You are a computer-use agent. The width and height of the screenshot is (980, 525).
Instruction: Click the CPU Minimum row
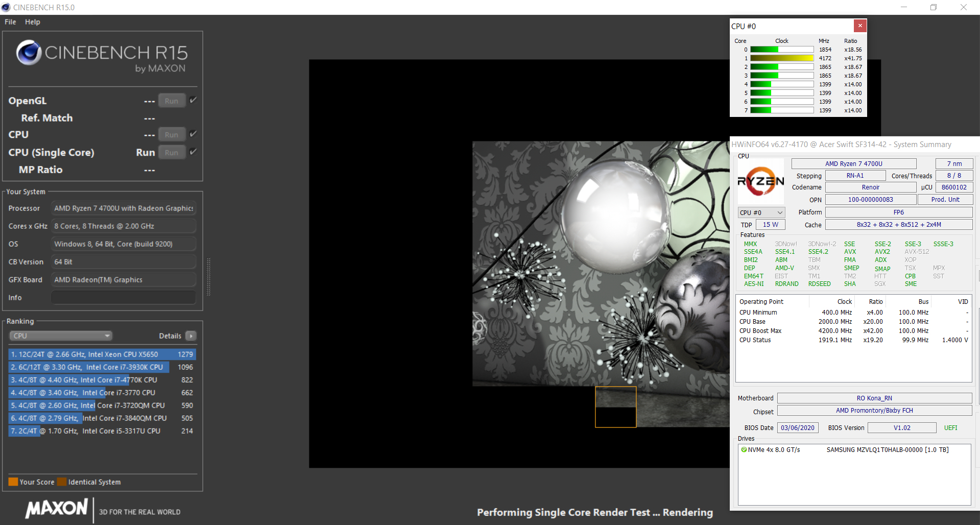853,313
